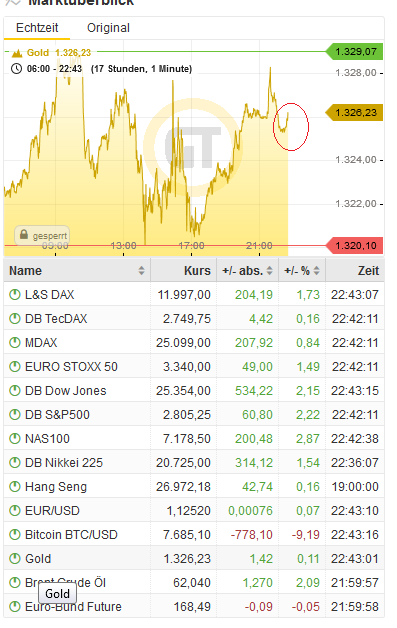Click the Gold 1.326,23 chart title
This screenshot has width=397, height=628.
tap(59, 53)
